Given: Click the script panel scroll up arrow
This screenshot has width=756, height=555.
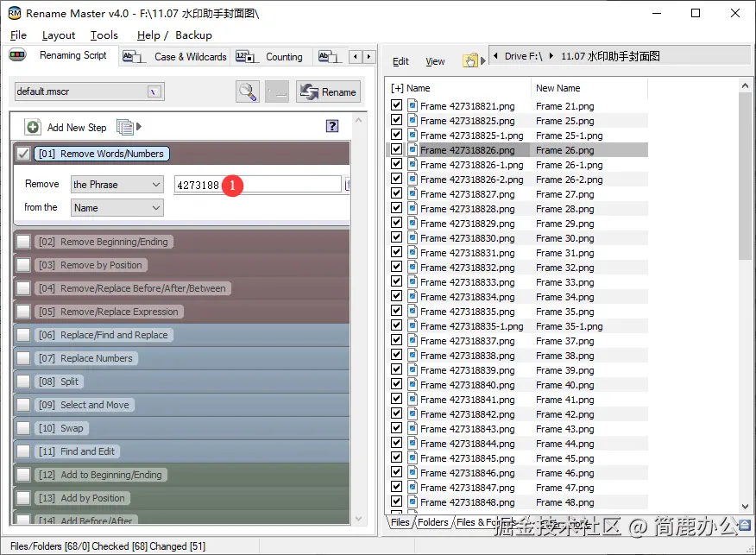Looking at the screenshot, I should (358, 120).
